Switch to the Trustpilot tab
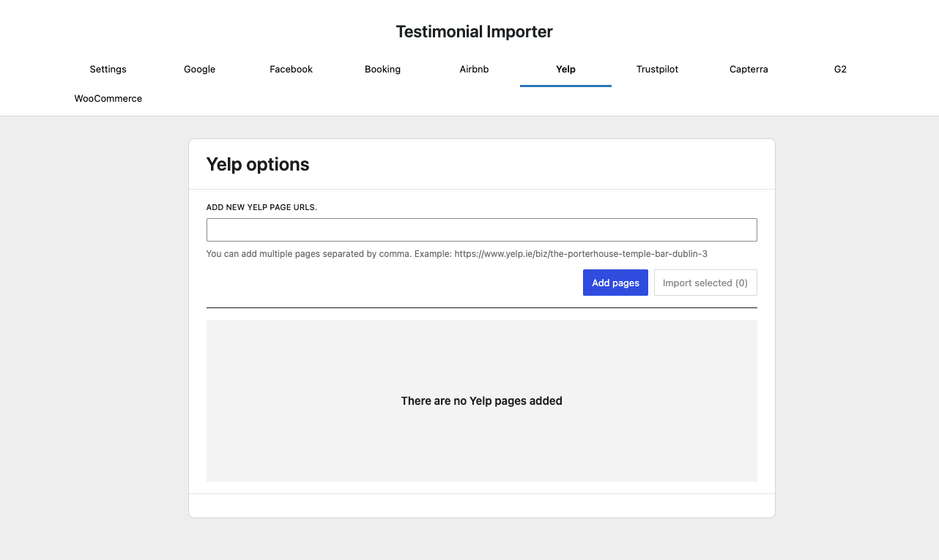Viewport: 939px width, 560px height. (x=657, y=70)
